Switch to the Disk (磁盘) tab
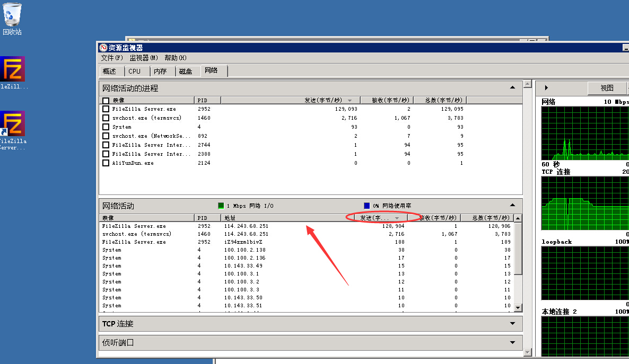Viewport: 629px width, 364px height. click(x=186, y=71)
